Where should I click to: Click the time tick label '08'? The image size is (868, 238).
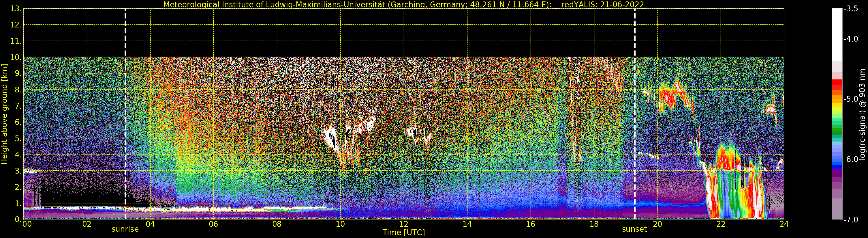coord(277,224)
